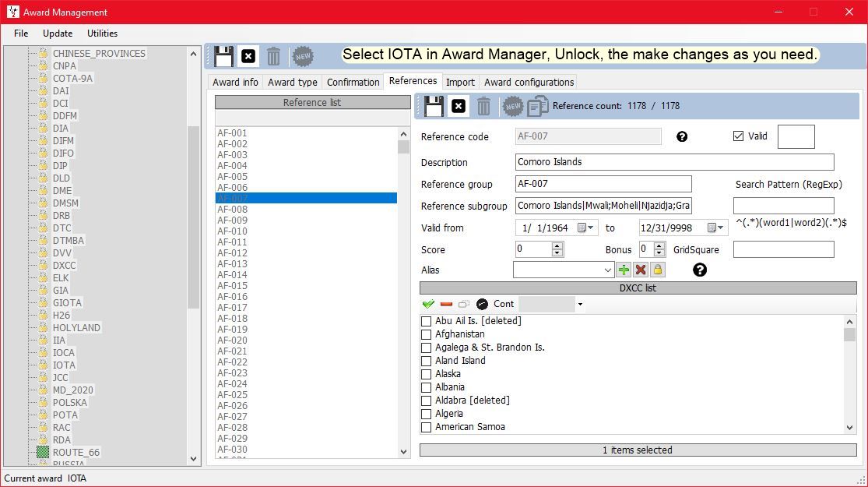Viewport: 868px width, 487px height.
Task: Check the Abu Ail Is. [deleted] checkbox
Action: click(x=427, y=321)
